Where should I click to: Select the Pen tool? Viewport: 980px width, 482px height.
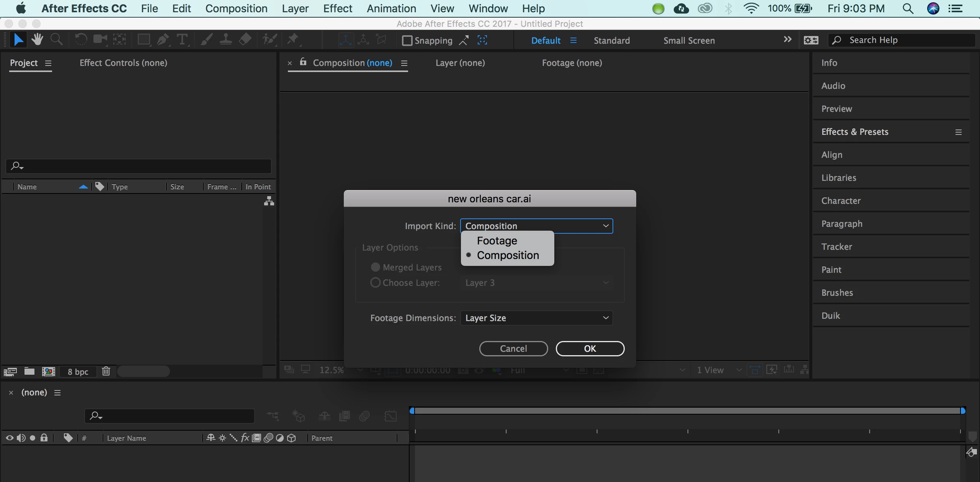[x=163, y=39]
